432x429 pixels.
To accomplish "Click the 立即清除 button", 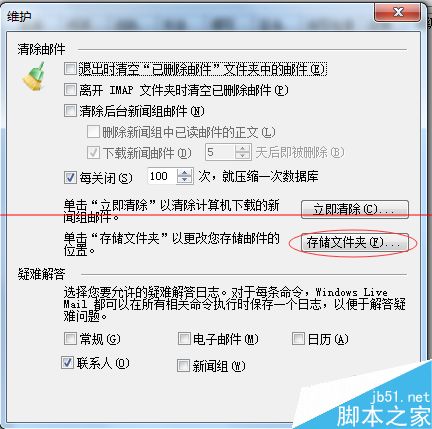I will (355, 209).
